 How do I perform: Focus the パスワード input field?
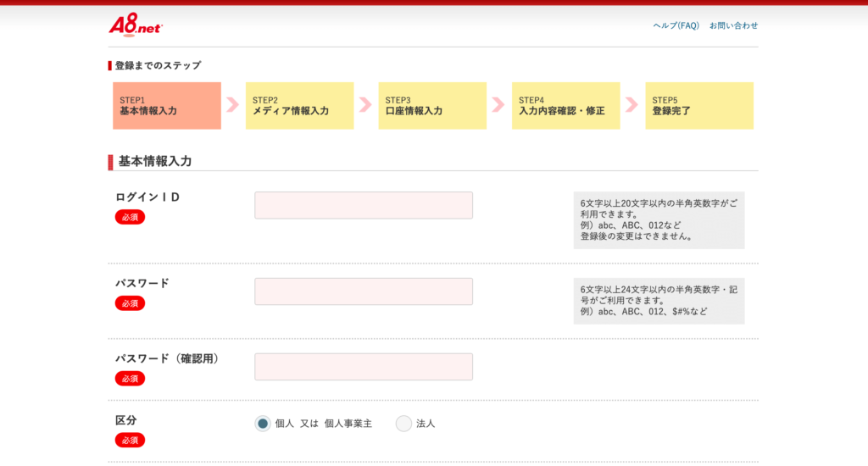pos(364,291)
